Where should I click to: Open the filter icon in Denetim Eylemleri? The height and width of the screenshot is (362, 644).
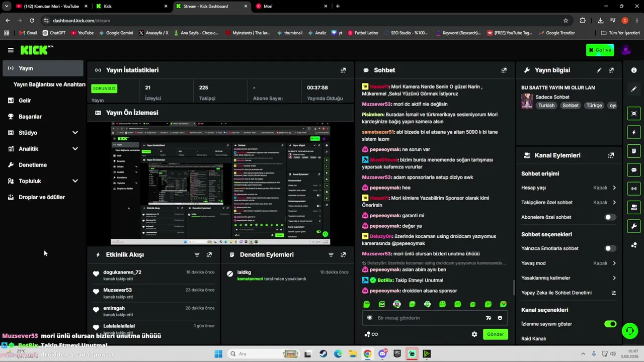pos(331,255)
